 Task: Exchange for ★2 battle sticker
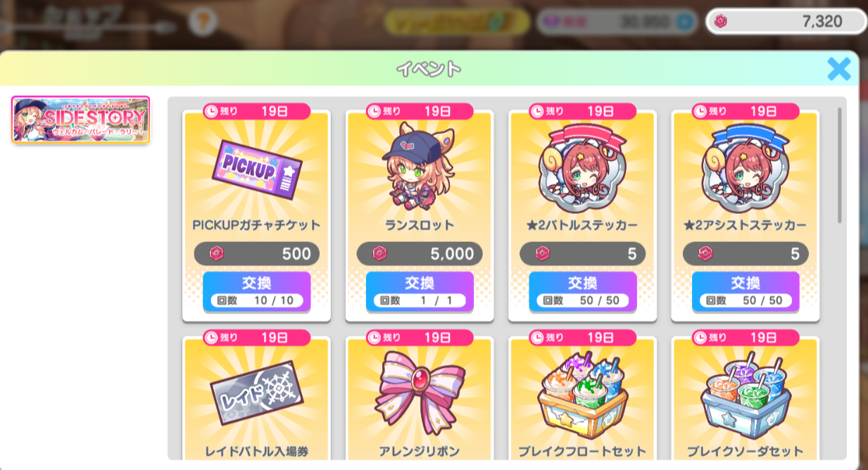click(x=583, y=291)
